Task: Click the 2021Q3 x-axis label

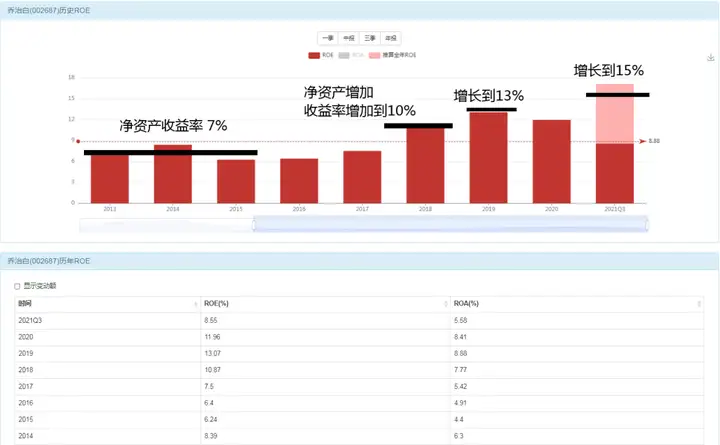Action: [615, 209]
